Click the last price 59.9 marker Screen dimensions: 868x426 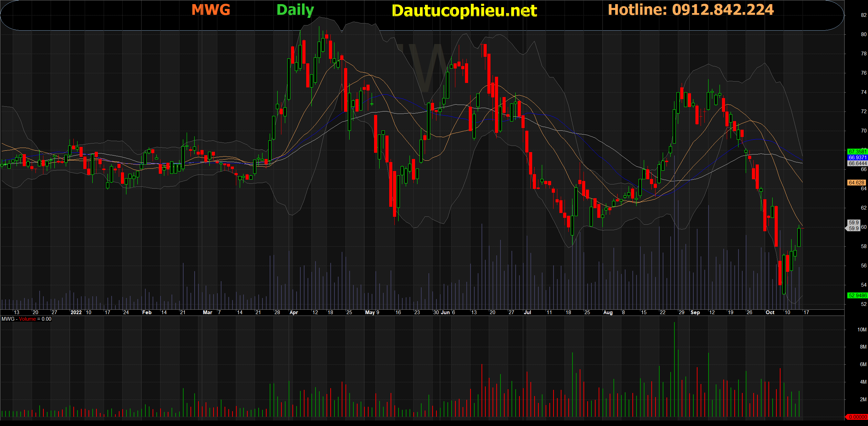tap(854, 225)
